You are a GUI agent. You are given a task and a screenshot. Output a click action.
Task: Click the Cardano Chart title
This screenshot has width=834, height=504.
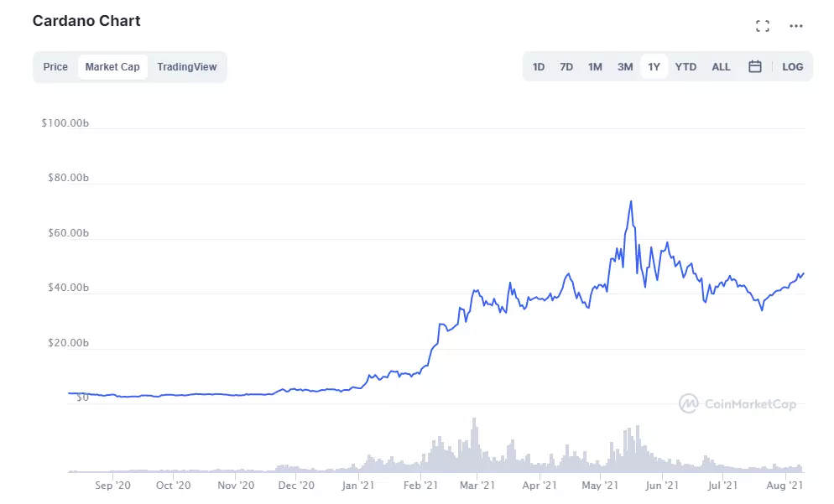(86, 21)
